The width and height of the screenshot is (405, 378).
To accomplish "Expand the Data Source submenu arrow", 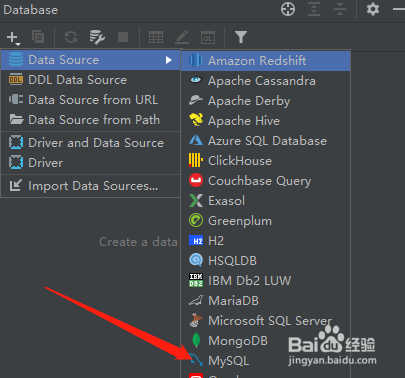I will coord(169,60).
